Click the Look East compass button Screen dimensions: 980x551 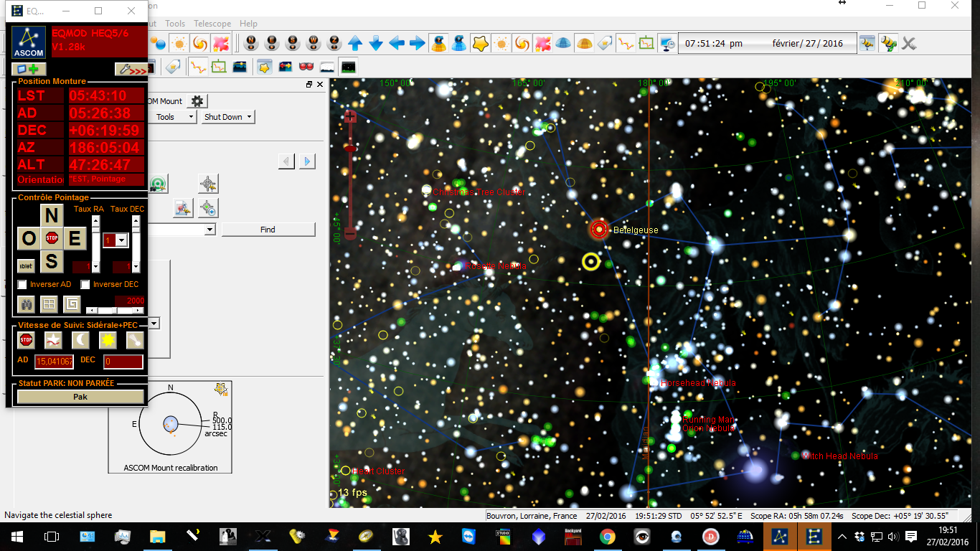click(x=272, y=43)
